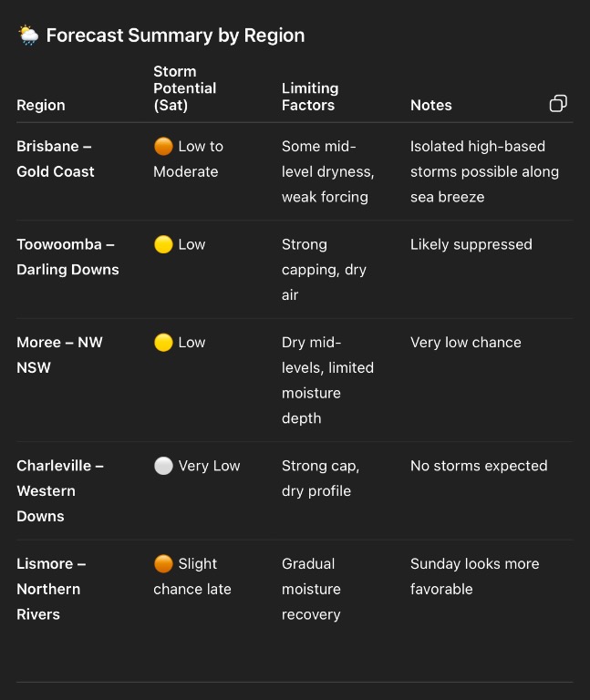Image resolution: width=590 pixels, height=700 pixels.
Task: Click the yellow circle in the Moree row
Action: (x=163, y=343)
